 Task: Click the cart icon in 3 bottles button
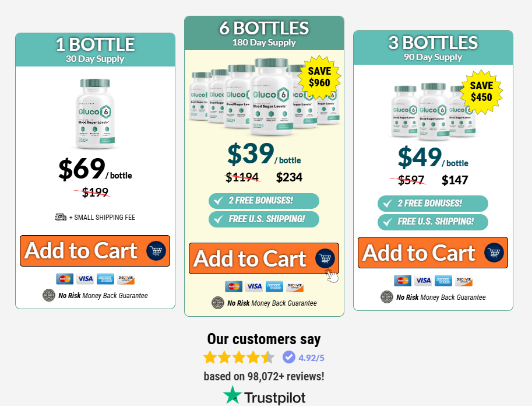[x=494, y=253]
